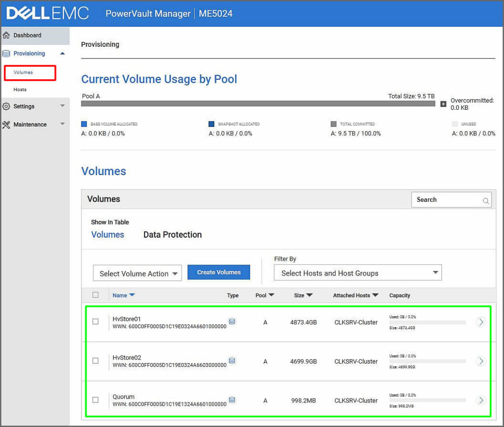
Task: Open the Volumes submenu item
Action: click(x=23, y=73)
